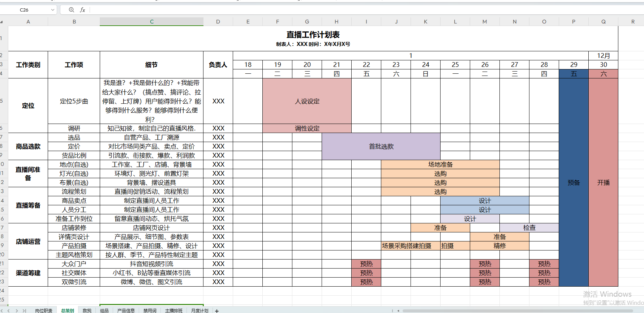Viewport: 644px width, 313px height.
Task: Select the 定位5步曲 cell
Action: click(x=74, y=101)
